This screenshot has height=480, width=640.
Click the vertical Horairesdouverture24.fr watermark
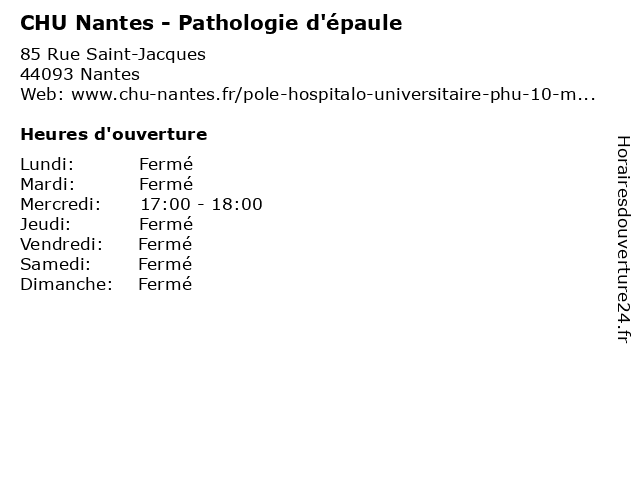623,239
